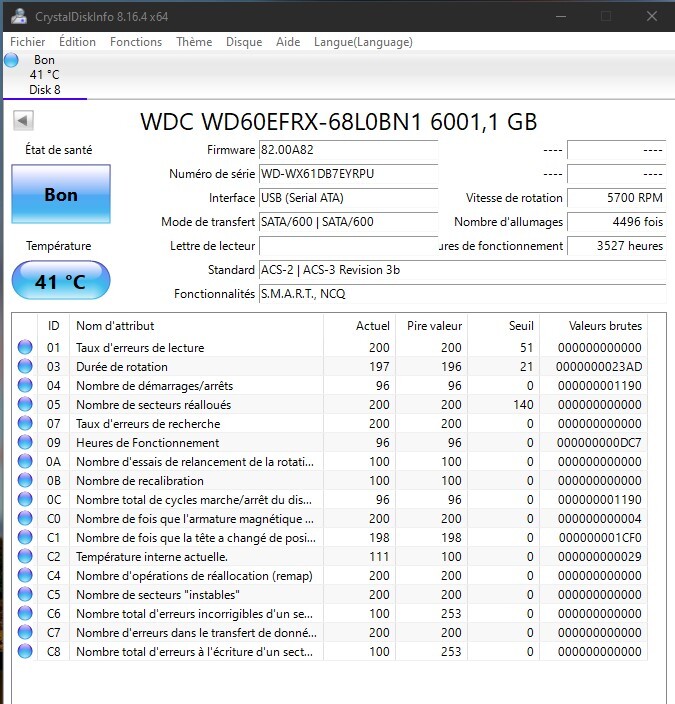Click the Bon health status button
675x704 pixels.
[61, 194]
